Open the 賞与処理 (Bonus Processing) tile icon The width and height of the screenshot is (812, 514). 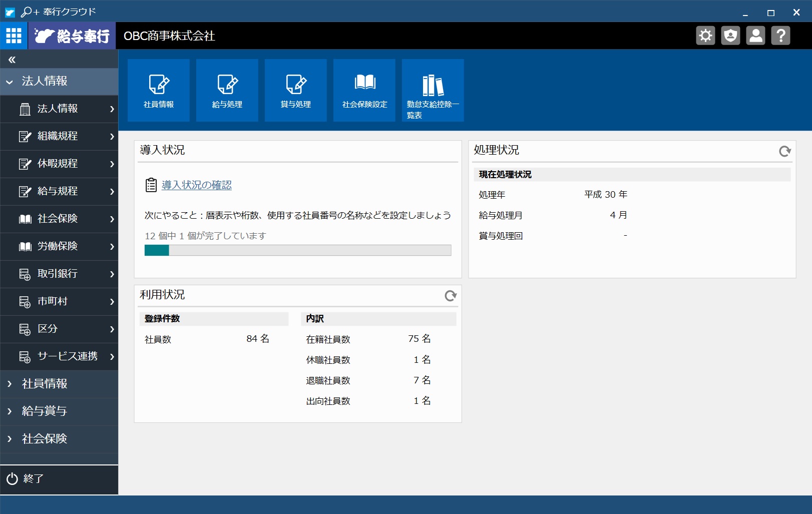(x=295, y=85)
